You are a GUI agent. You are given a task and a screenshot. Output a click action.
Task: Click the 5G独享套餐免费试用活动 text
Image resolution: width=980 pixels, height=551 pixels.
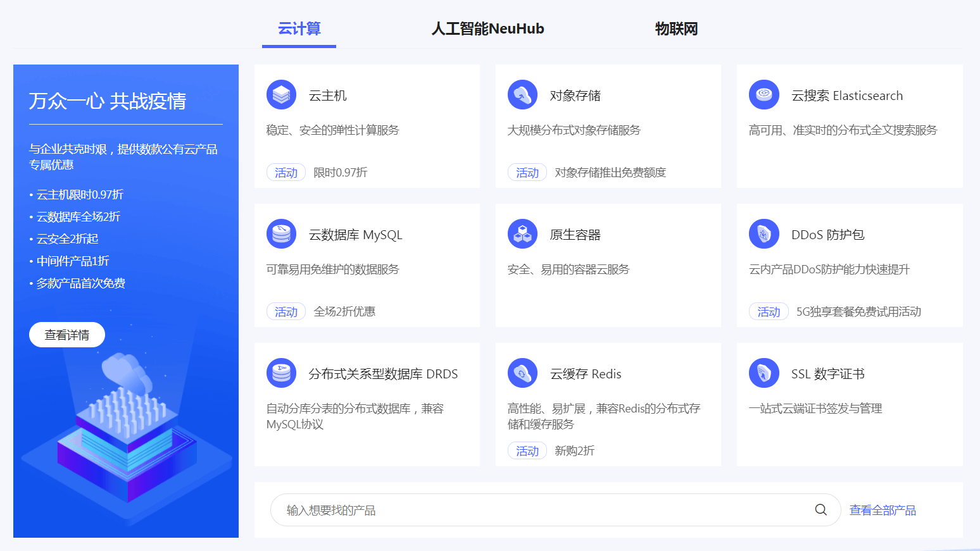point(858,312)
